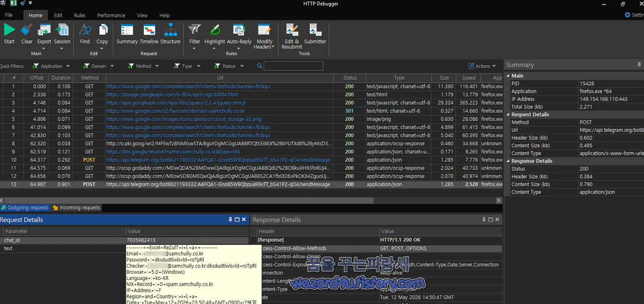Show the Summary view icon
Viewport: 644px width, 304px height.
click(x=127, y=30)
